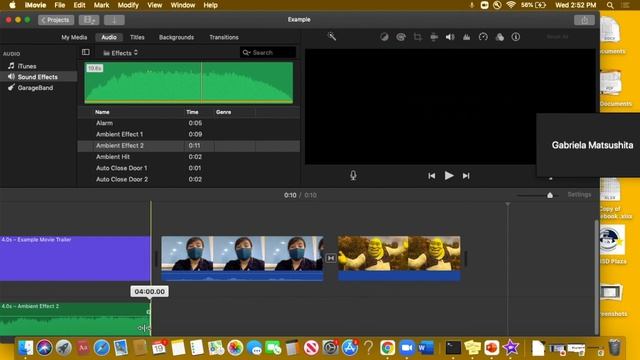Select Ambient Effect 2 row
The height and width of the screenshot is (360, 640).
[189, 146]
